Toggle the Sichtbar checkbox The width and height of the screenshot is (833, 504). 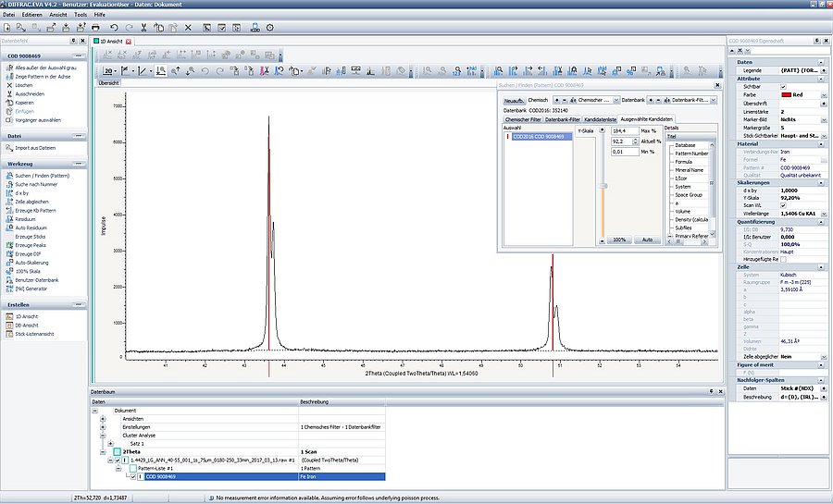(783, 87)
